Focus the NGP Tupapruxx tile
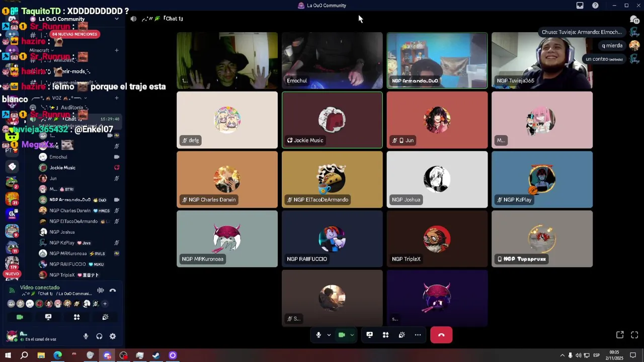The width and height of the screenshot is (644, 362). coord(542,239)
